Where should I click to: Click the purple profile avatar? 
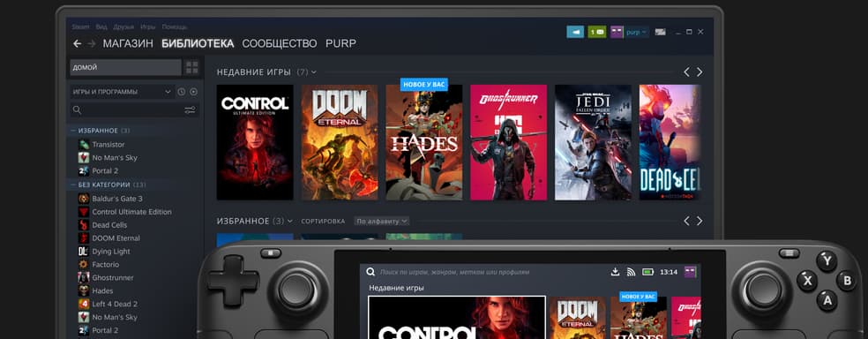pyautogui.click(x=617, y=32)
